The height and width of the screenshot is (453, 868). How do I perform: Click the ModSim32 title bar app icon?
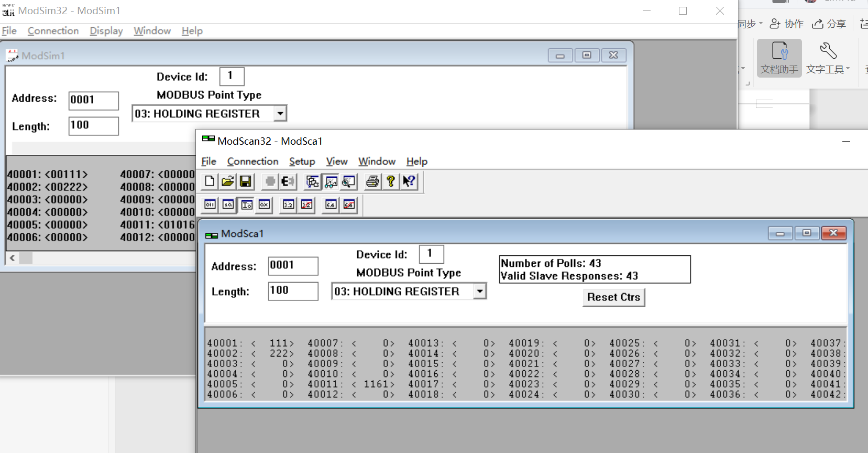(8, 10)
